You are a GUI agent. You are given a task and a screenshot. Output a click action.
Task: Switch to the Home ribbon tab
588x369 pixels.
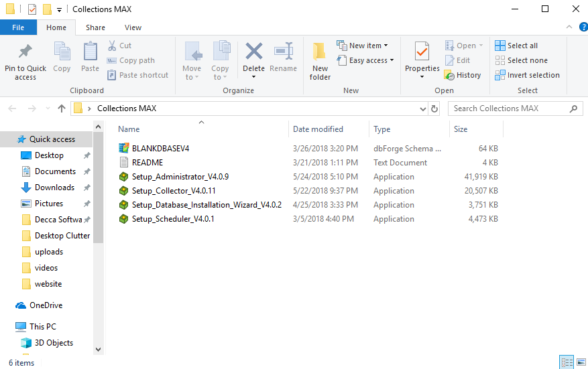tap(56, 27)
